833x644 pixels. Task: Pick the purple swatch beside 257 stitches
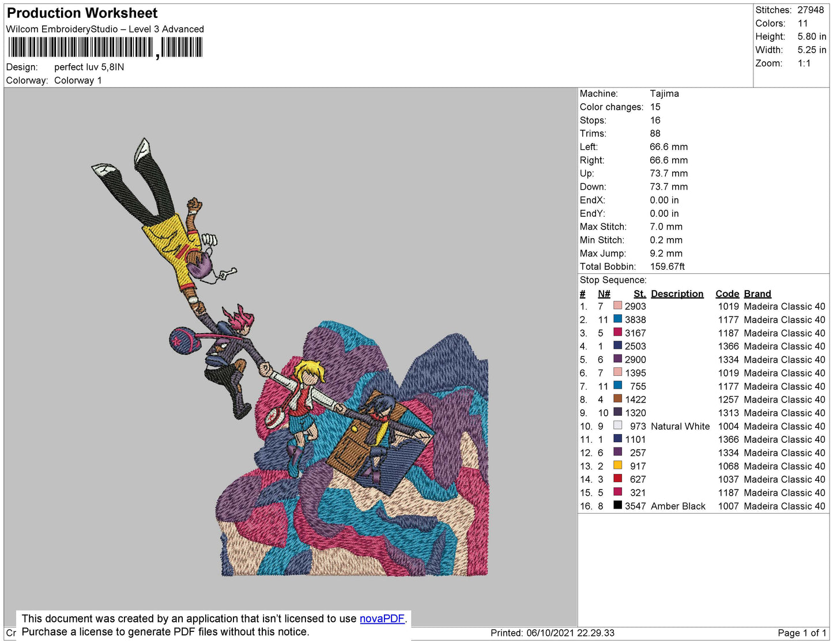(617, 452)
